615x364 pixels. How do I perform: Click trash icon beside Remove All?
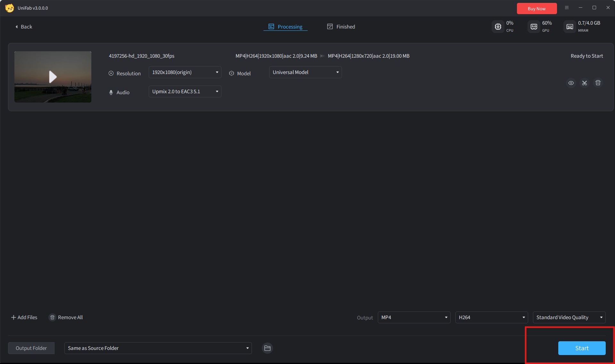coord(52,317)
